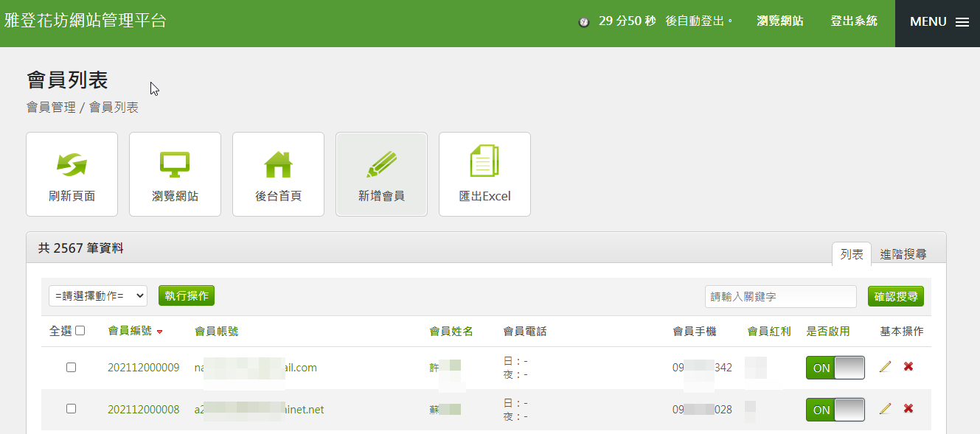Click the 共 2567 筆資料 record count
This screenshot has height=434, width=980.
(81, 248)
